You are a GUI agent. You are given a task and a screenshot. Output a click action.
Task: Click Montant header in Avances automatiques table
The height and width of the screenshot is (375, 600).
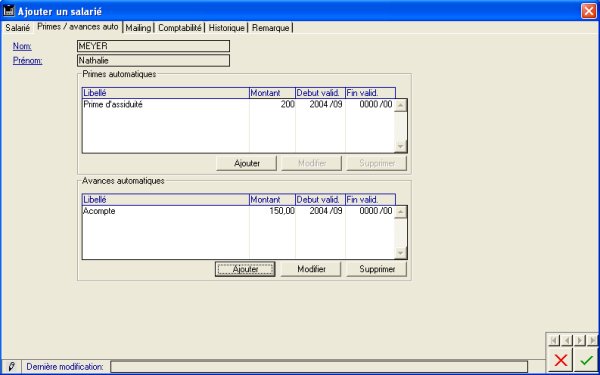click(x=272, y=199)
